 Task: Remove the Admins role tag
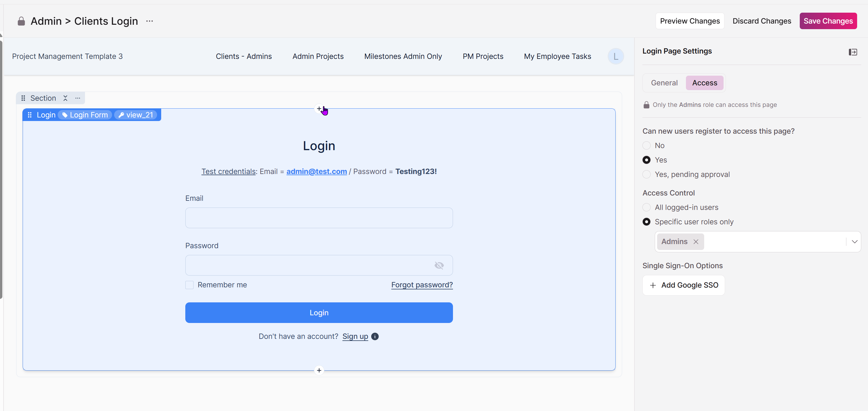pyautogui.click(x=696, y=242)
